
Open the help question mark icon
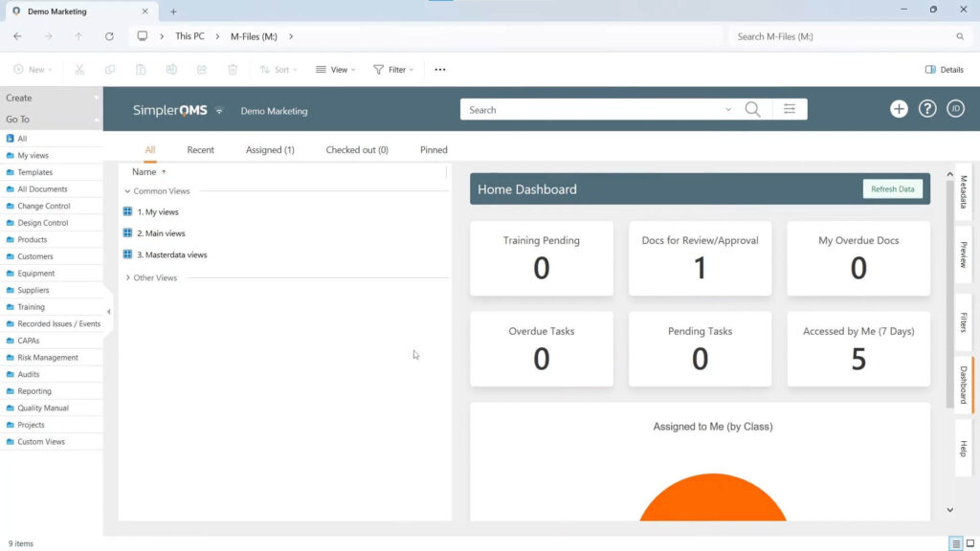[x=927, y=109]
